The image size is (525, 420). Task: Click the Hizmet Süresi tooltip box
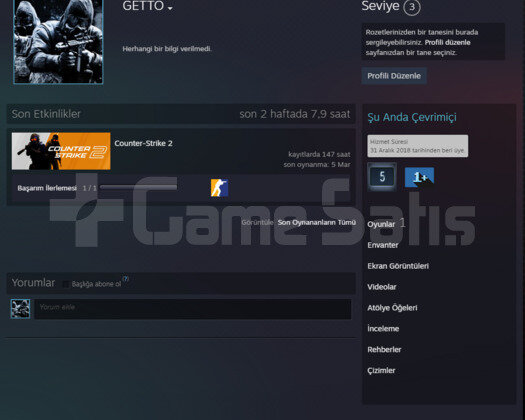pyautogui.click(x=418, y=146)
